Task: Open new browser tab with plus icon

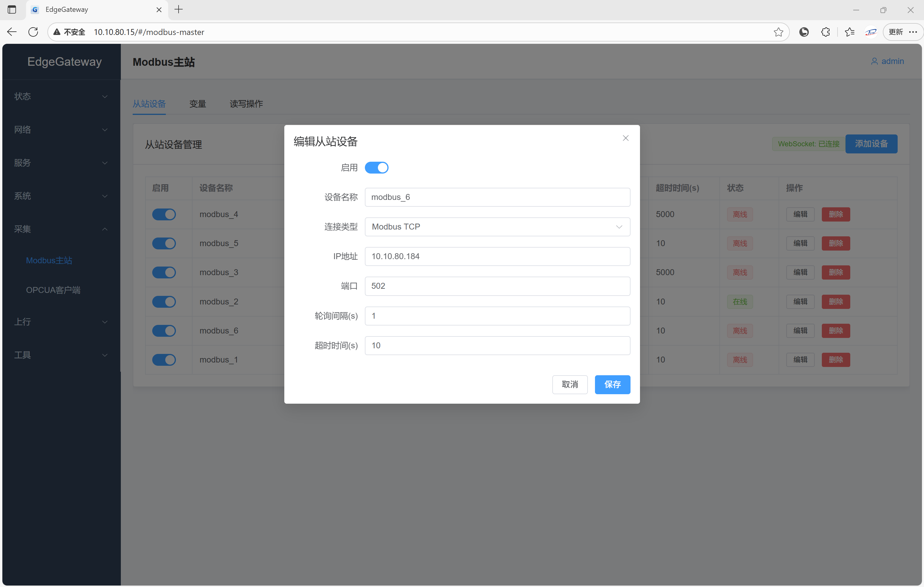Action: [178, 9]
